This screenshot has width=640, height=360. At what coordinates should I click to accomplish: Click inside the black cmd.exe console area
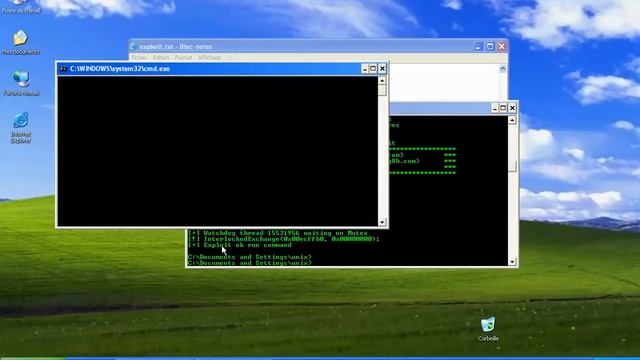(218, 151)
